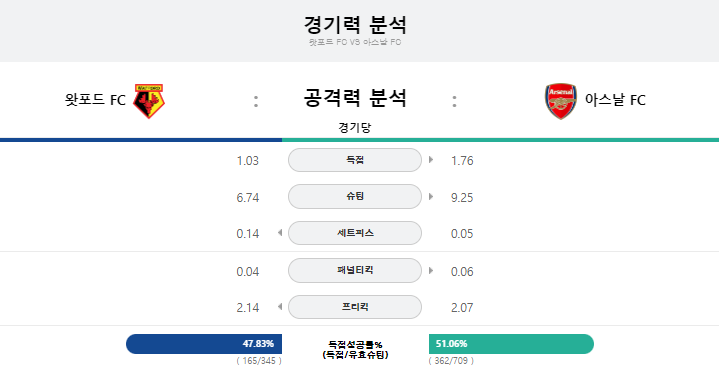Select the 세트피스 stat pill
Image resolution: width=719 pixels, height=370 pixels.
point(355,233)
